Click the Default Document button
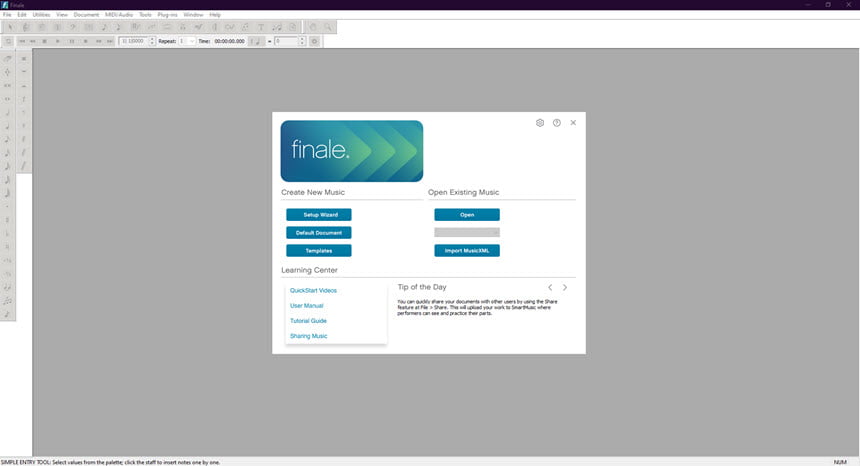The image size is (860, 466). [x=319, y=233]
